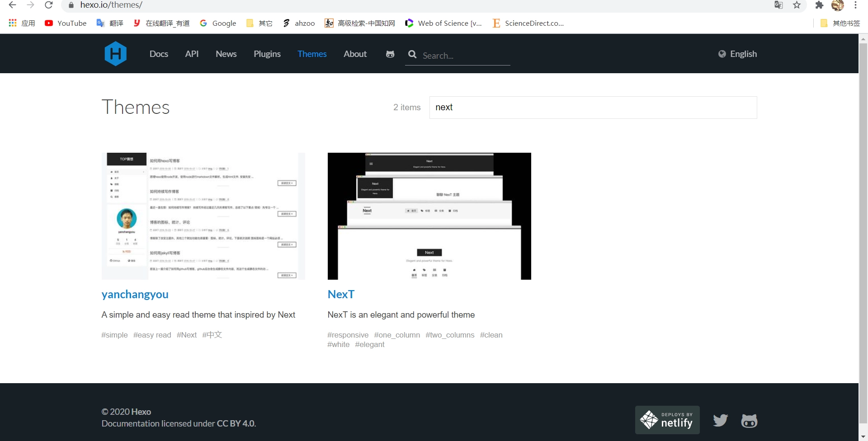Open the English language selector
Viewport: 868px width, 441px height.
click(x=737, y=54)
